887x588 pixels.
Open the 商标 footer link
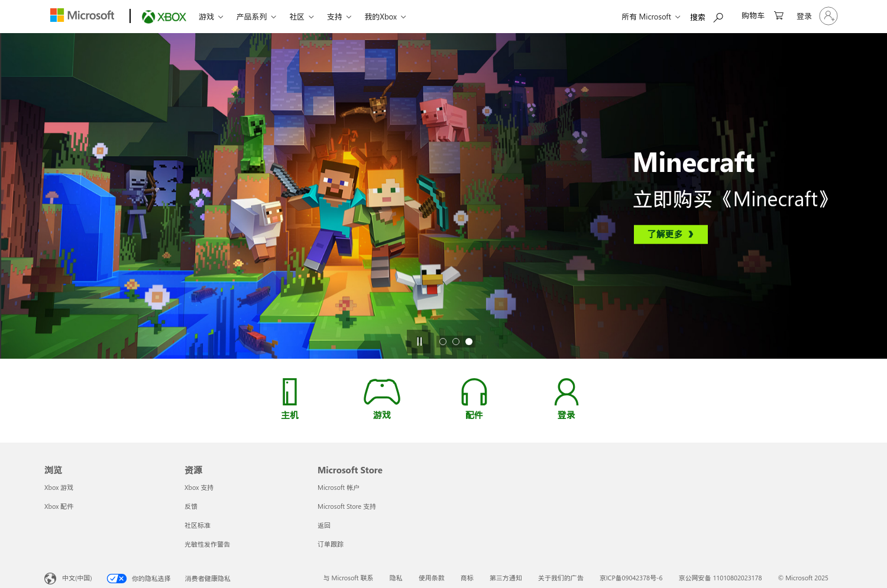pyautogui.click(x=467, y=578)
